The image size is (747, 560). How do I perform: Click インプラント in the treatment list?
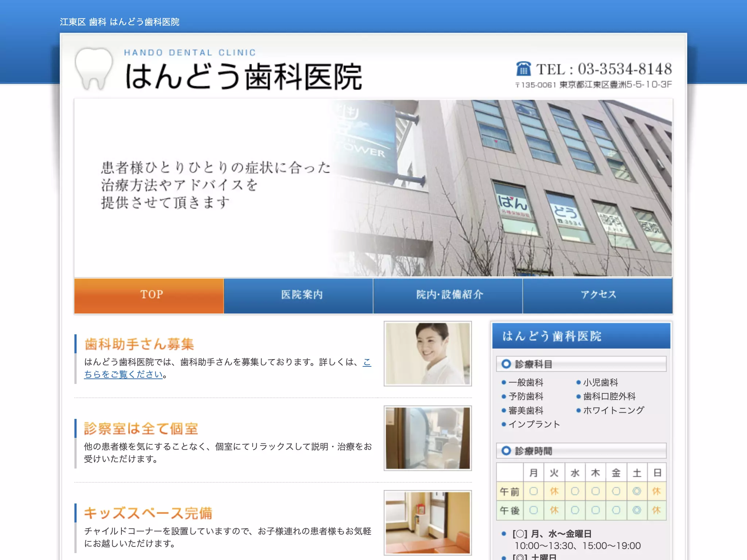pyautogui.click(x=534, y=424)
